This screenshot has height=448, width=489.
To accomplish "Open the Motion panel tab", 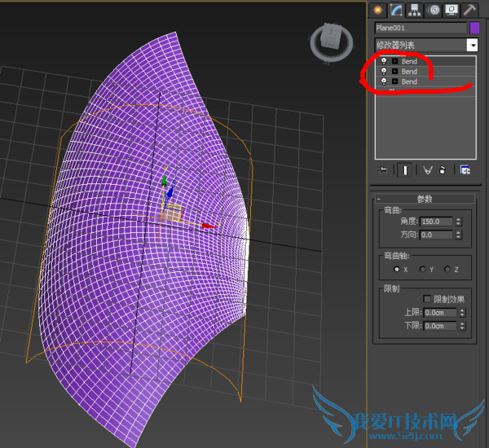I will click(434, 10).
